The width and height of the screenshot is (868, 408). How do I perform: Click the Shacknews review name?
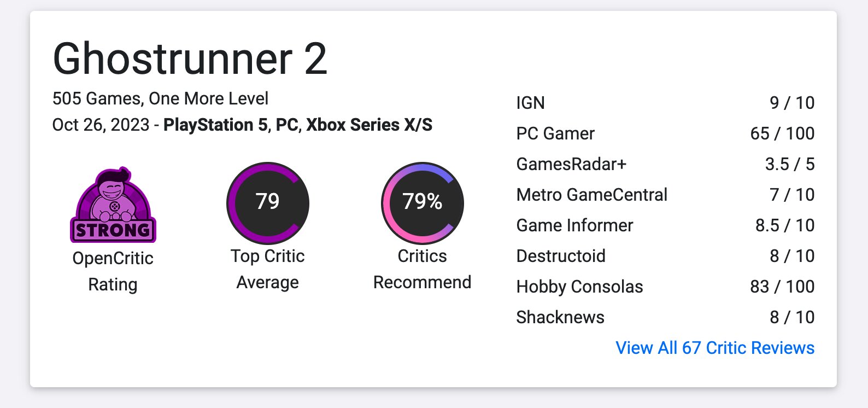[560, 317]
